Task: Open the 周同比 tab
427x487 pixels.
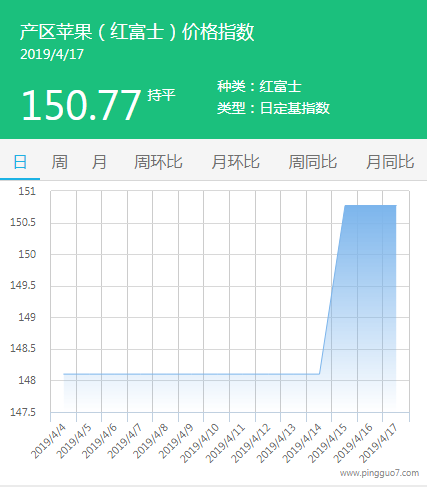Action: pos(313,162)
